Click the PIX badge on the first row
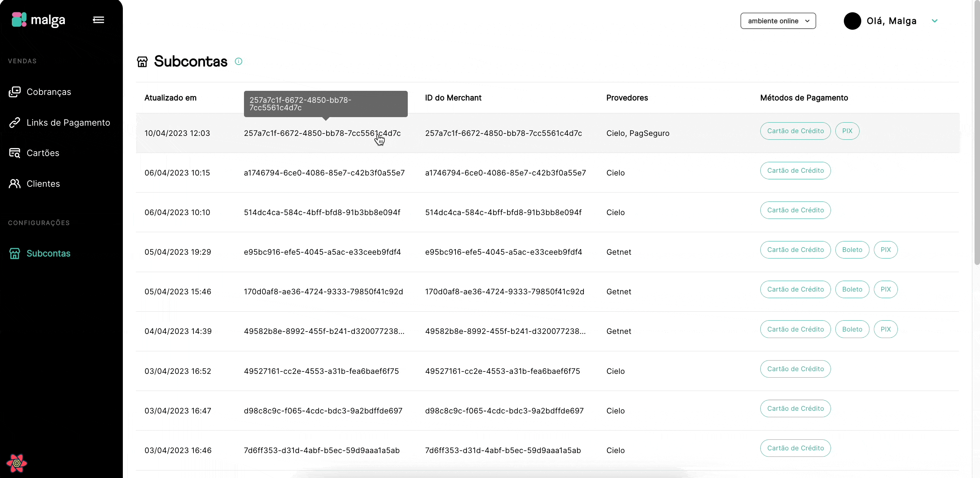Viewport: 980px width, 478px height. point(847,131)
